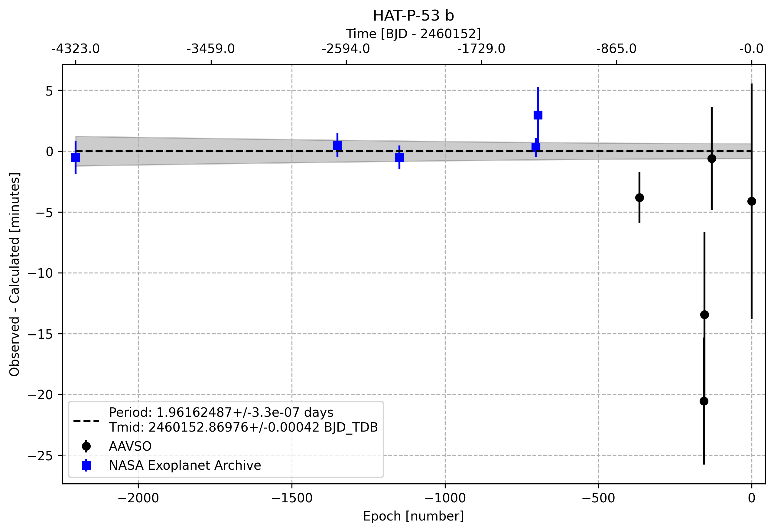Image resolution: width=774 pixels, height=532 pixels.
Task: Select the AAVSO data point near −20 minutes
Action: pos(704,401)
